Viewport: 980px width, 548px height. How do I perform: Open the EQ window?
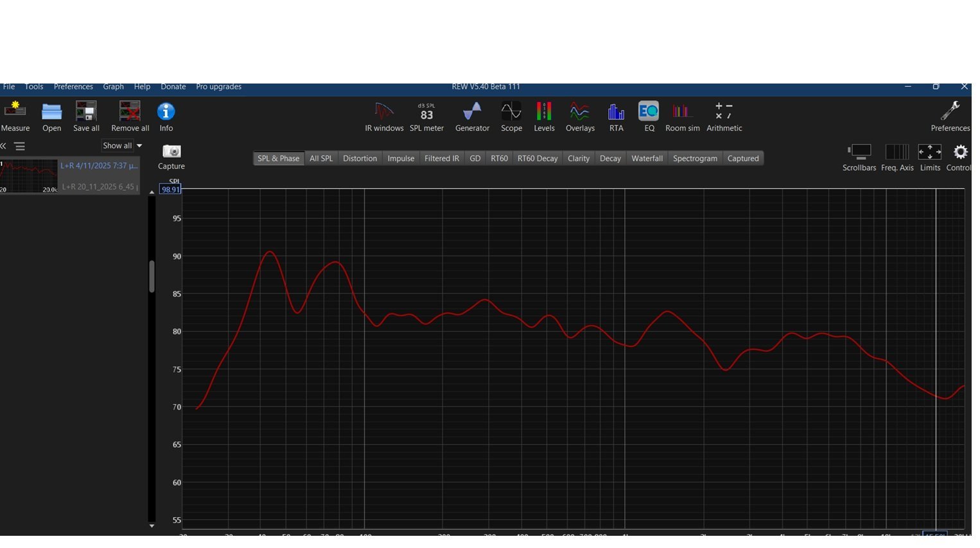(x=649, y=116)
